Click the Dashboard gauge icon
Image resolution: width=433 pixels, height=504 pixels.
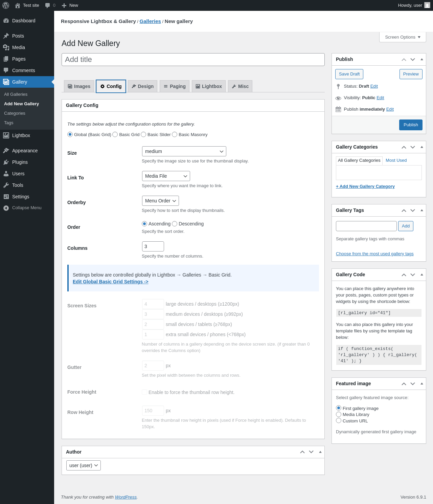point(6,21)
